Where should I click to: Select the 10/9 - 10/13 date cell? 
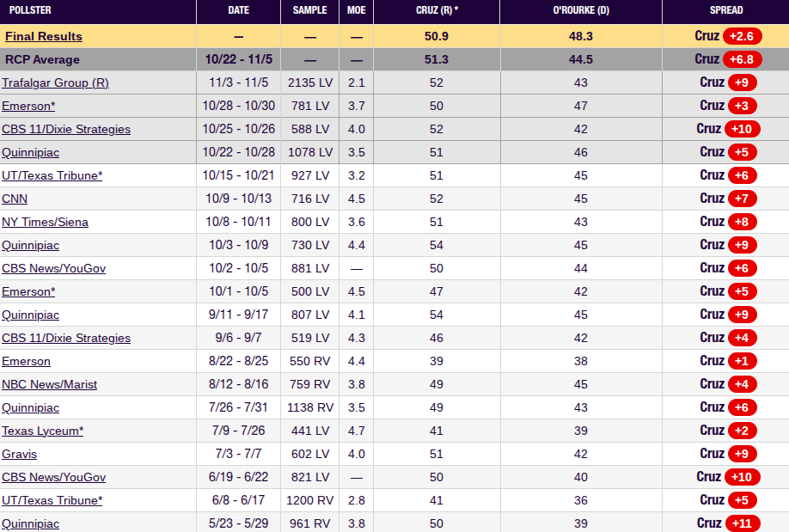click(x=239, y=199)
